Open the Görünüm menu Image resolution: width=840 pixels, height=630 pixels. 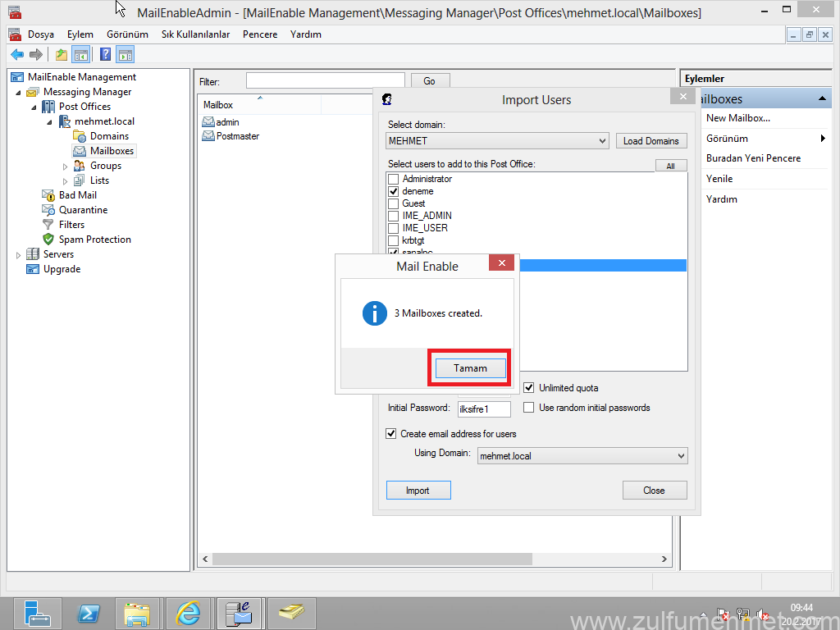(x=127, y=34)
